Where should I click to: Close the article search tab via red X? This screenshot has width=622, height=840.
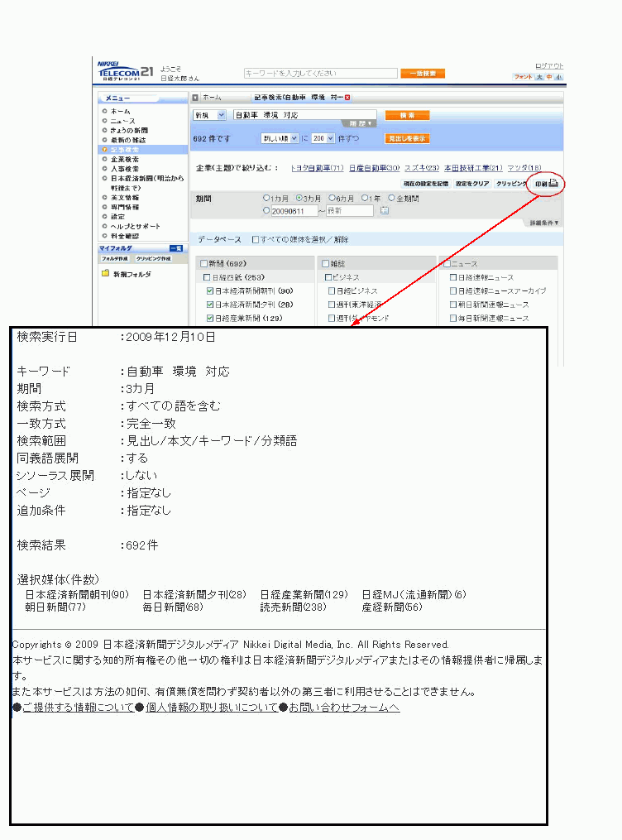[x=347, y=97]
